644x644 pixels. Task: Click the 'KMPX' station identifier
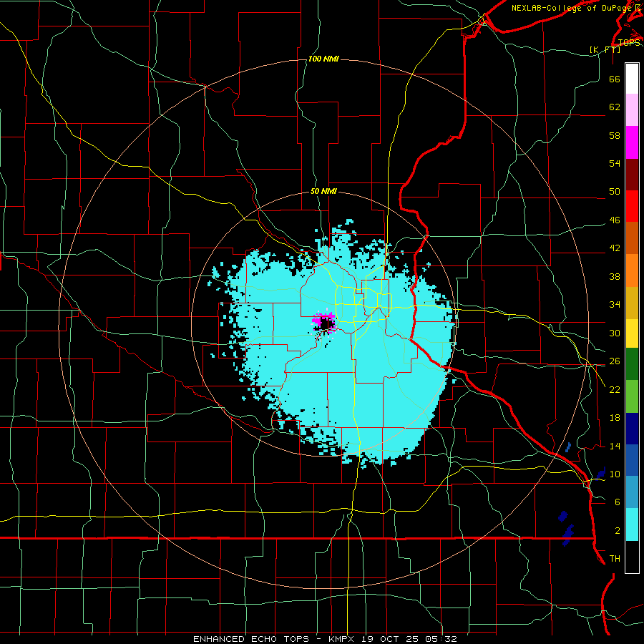tap(341, 639)
